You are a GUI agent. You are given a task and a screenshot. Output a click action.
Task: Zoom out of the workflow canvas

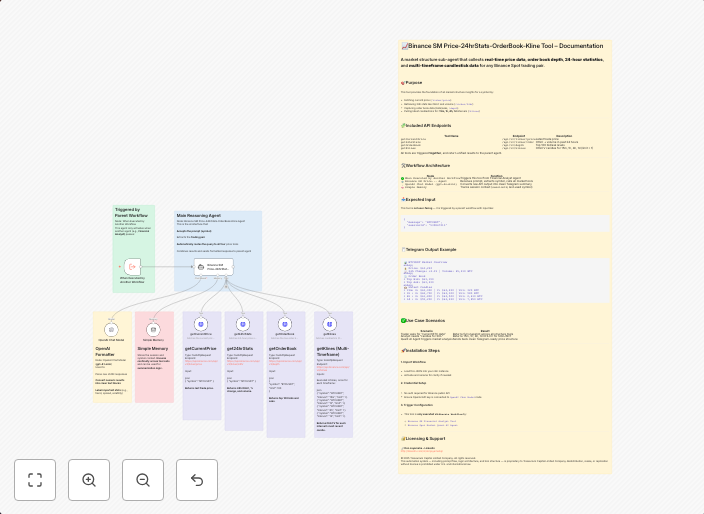(x=143, y=480)
